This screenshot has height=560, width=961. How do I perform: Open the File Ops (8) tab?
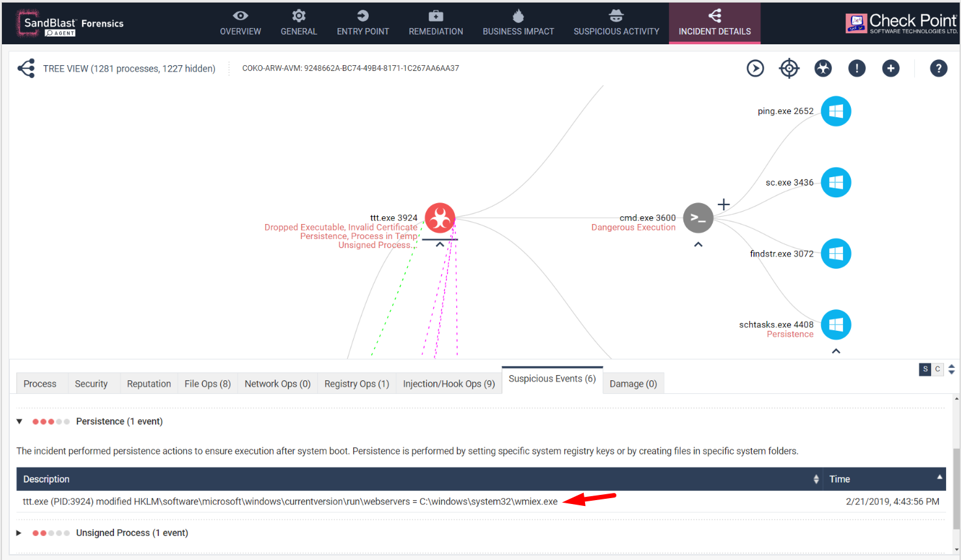tap(208, 384)
